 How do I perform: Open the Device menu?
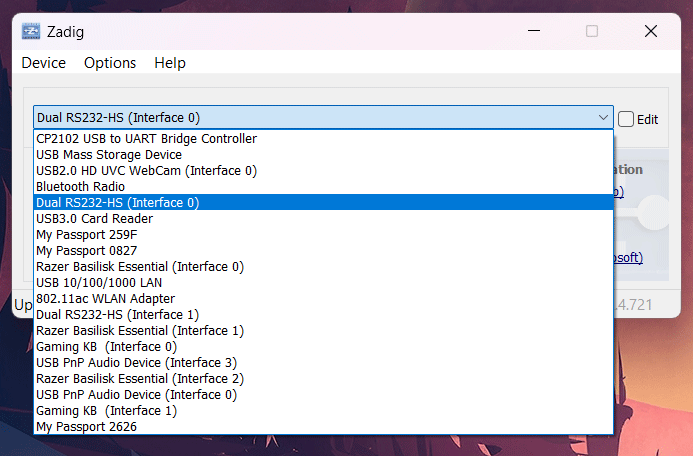(x=43, y=63)
